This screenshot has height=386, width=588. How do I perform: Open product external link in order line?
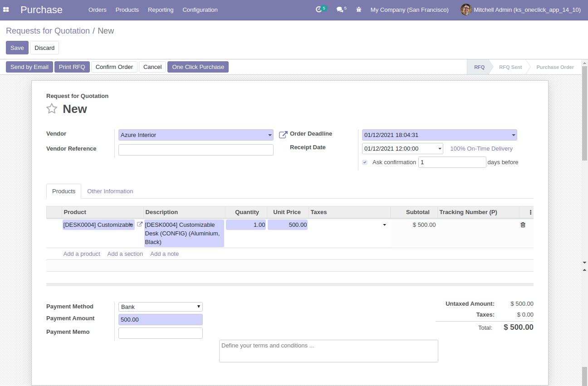pyautogui.click(x=140, y=225)
